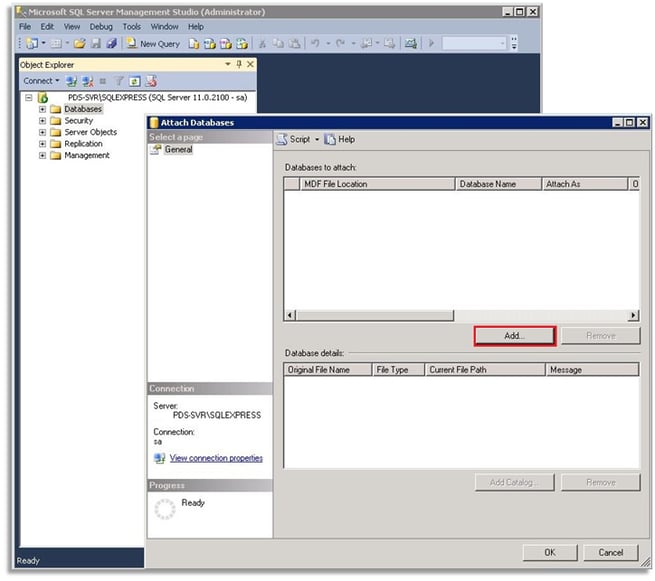Click the Add... button
The image size is (655, 581).
[514, 336]
